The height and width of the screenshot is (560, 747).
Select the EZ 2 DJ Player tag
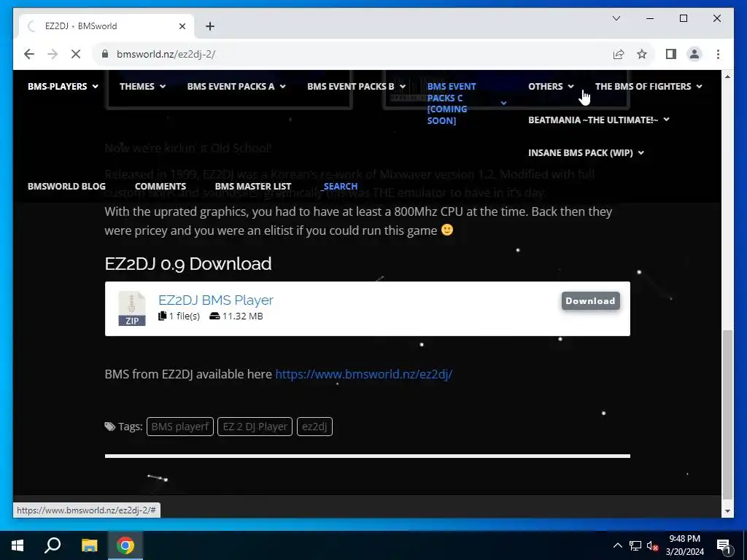[x=255, y=427]
